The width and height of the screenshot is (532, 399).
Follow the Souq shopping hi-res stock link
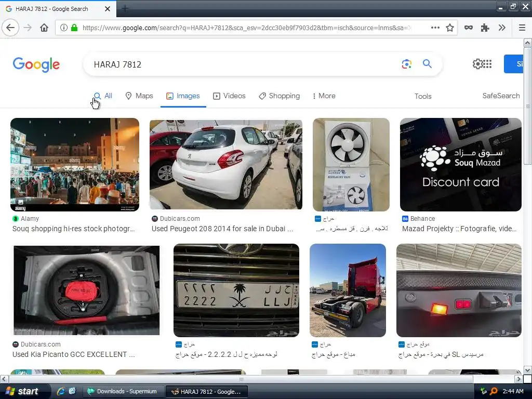pyautogui.click(x=74, y=229)
